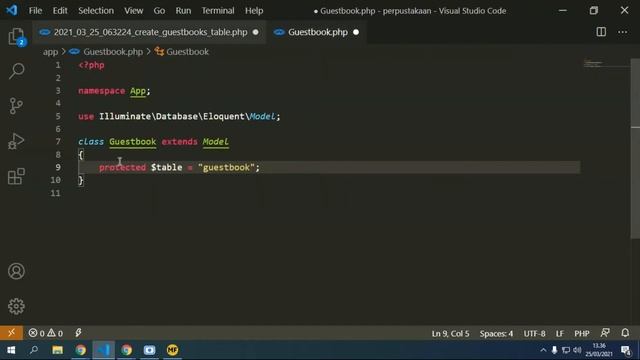Open the Extensions view
The image size is (640, 360).
(16, 176)
